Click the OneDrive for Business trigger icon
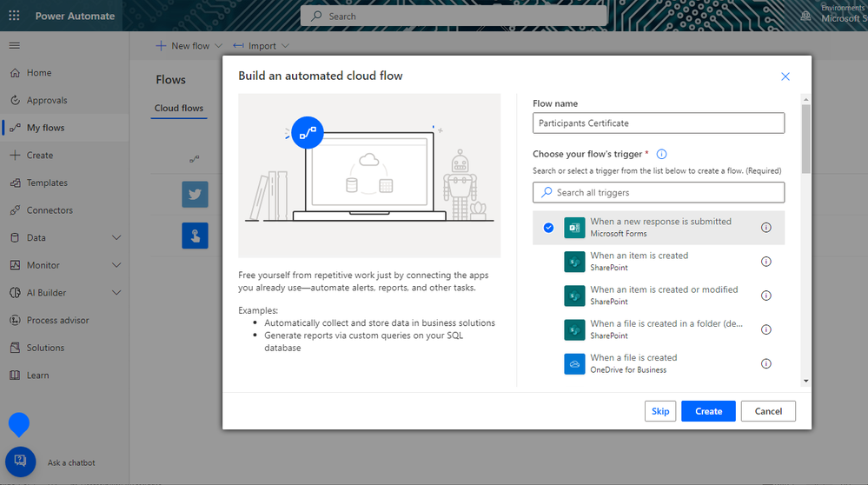Viewport: 868px width, 485px height. point(574,363)
